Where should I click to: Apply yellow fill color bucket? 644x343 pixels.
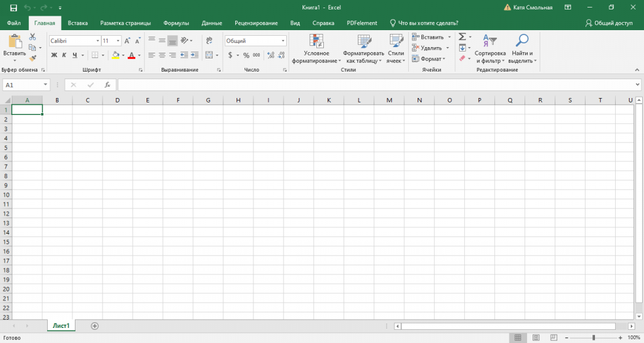tap(116, 55)
